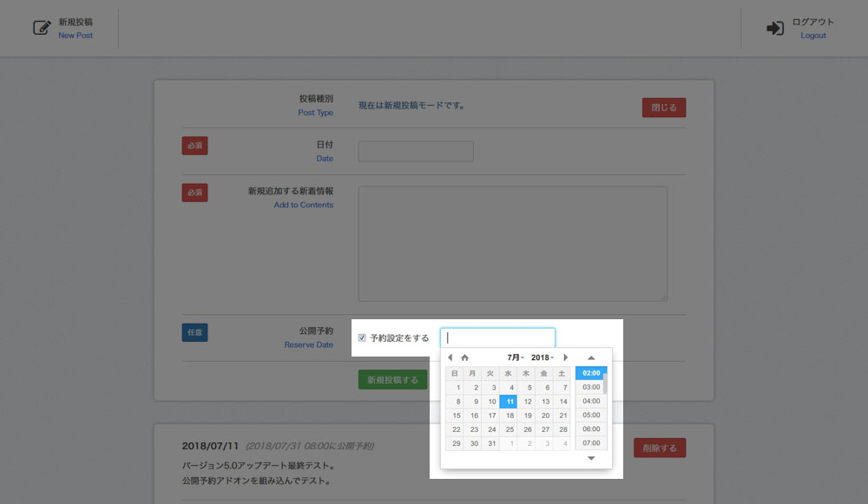
Task: Select day 28 in calendar
Action: click(x=562, y=429)
